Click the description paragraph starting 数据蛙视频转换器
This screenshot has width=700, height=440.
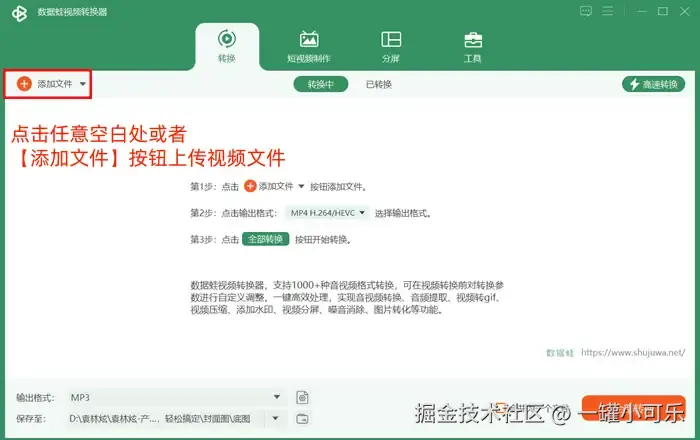[347, 297]
